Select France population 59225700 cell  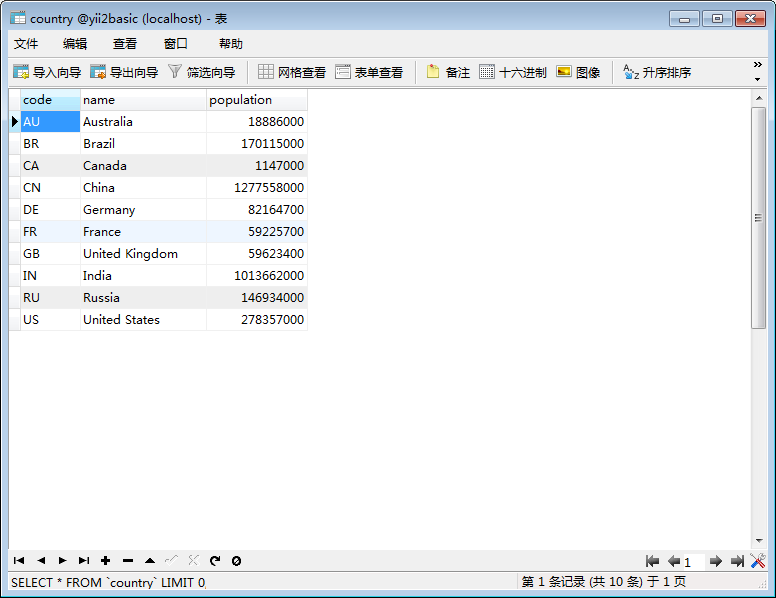[x=257, y=232]
